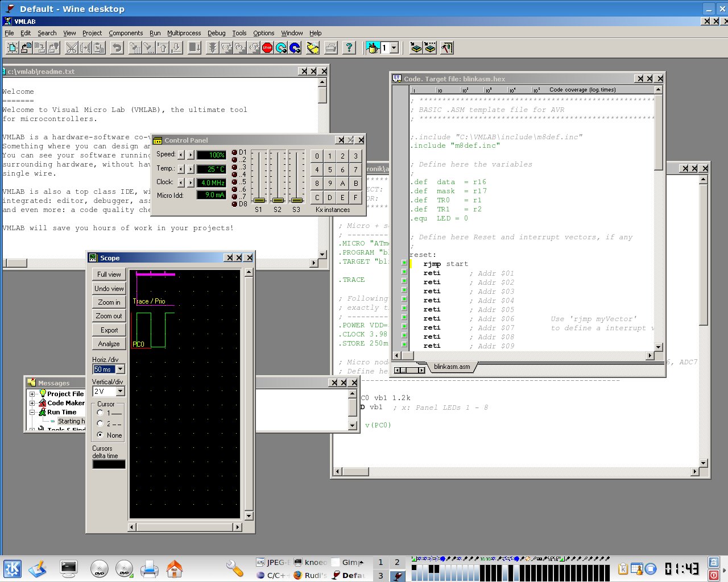Open the Components menu
The height and width of the screenshot is (582, 728).
click(x=126, y=33)
